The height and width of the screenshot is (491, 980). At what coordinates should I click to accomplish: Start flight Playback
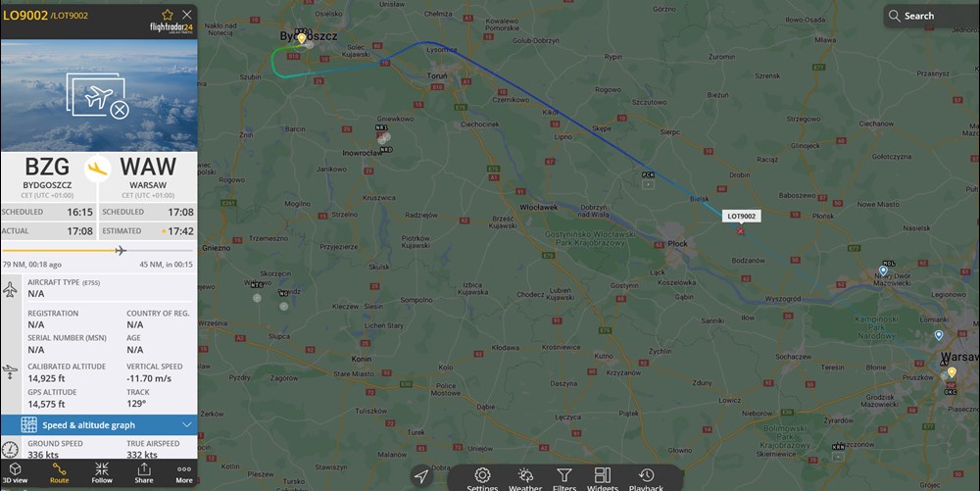(646, 479)
